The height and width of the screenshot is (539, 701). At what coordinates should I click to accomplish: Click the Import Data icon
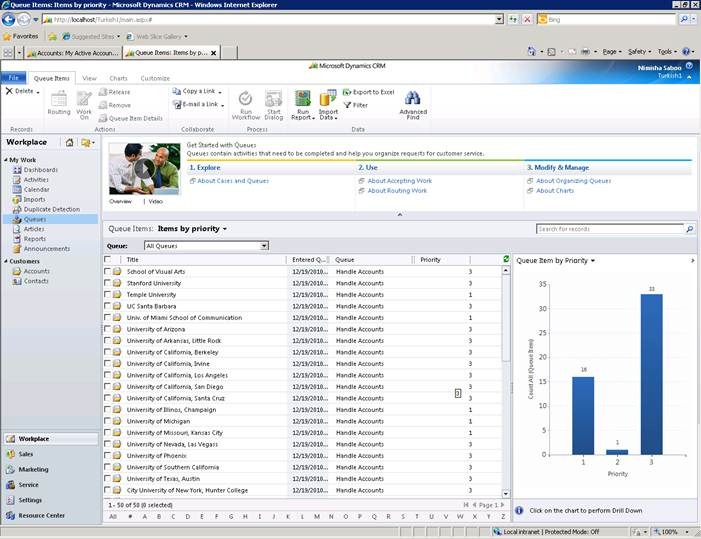pos(327,98)
